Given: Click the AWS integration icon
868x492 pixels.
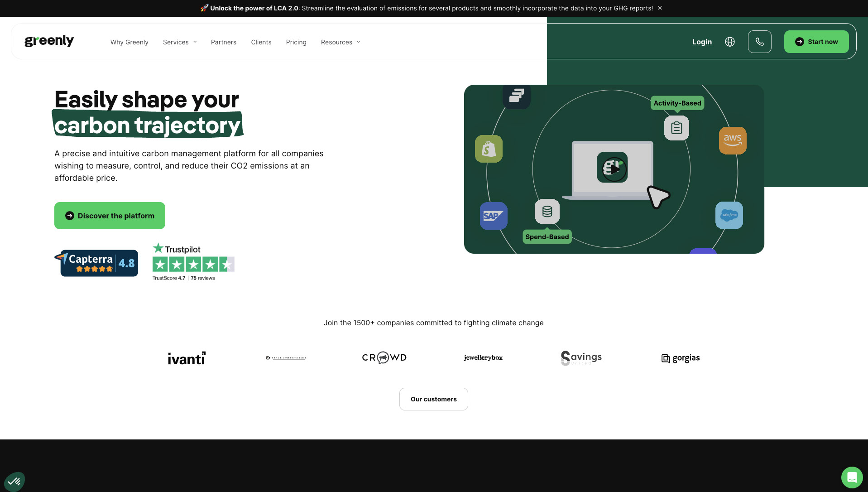Looking at the screenshot, I should coord(733,140).
